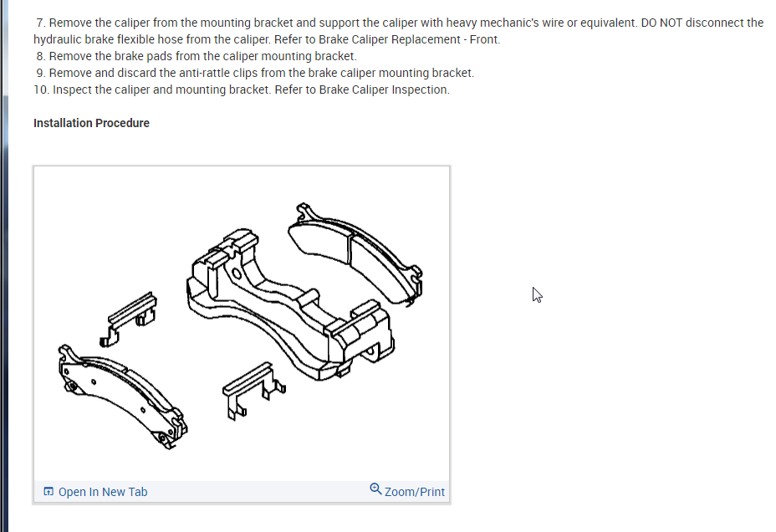Click the upper left anti-rattle clip drawing
The height and width of the screenshot is (532, 776).
tap(129, 320)
